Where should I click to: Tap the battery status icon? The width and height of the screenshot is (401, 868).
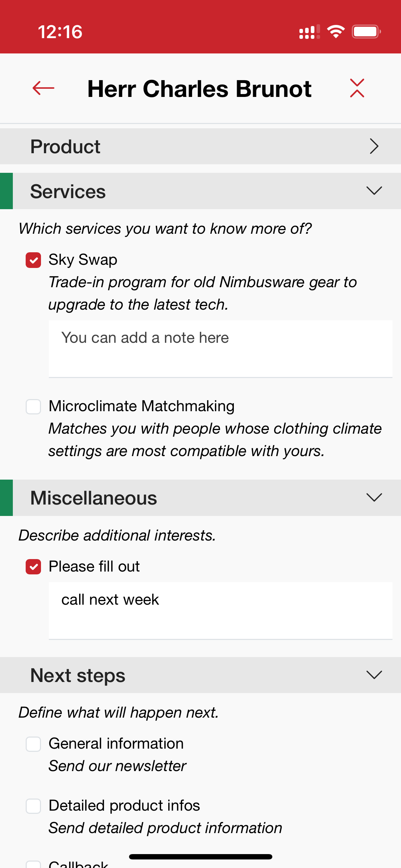[x=366, y=32]
